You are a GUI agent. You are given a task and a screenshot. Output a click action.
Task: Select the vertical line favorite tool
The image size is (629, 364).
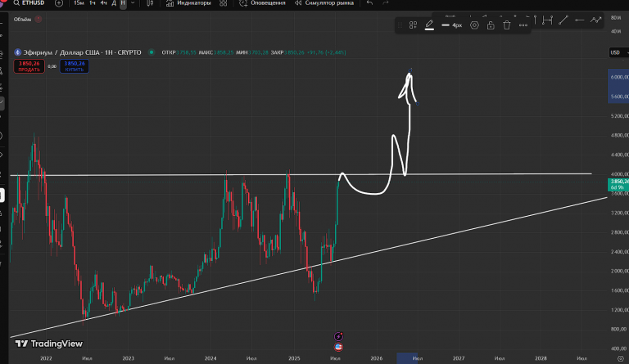click(x=535, y=20)
